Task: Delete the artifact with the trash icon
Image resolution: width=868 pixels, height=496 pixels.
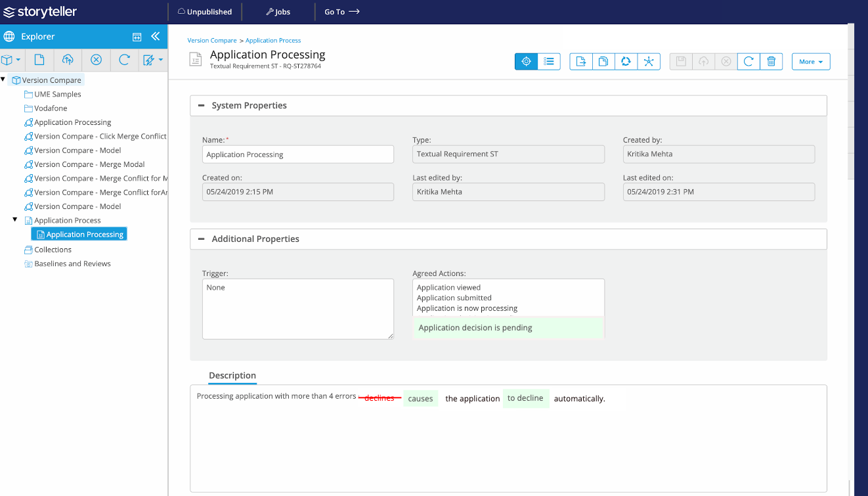Action: [771, 61]
